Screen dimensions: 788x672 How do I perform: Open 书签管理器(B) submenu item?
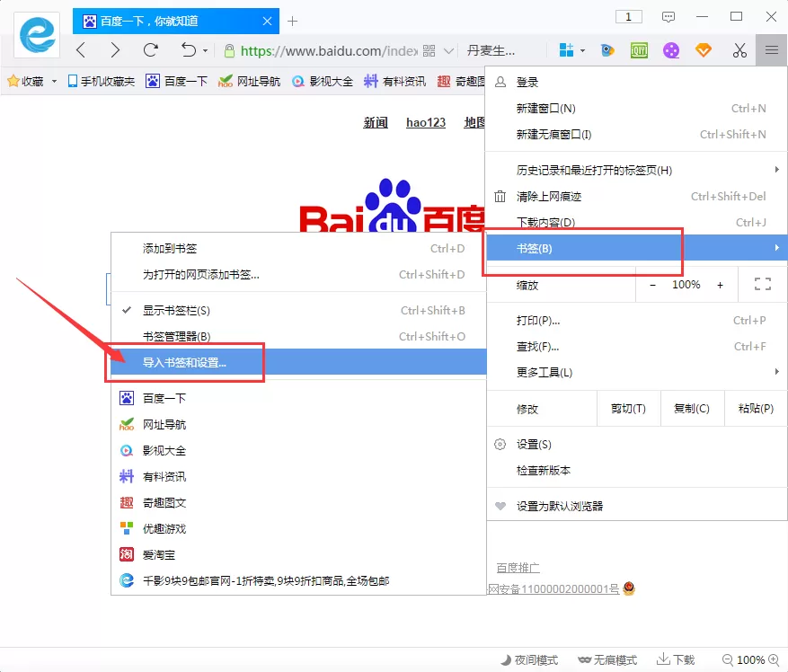[x=298, y=336]
